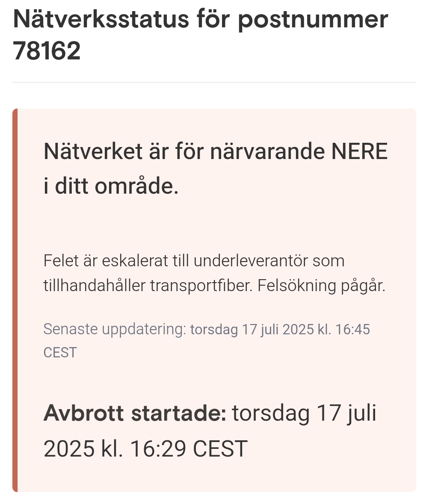The height and width of the screenshot is (504, 435).
Task: Click the last-update date "torsdag 17 juli 2025"
Action: (x=252, y=330)
